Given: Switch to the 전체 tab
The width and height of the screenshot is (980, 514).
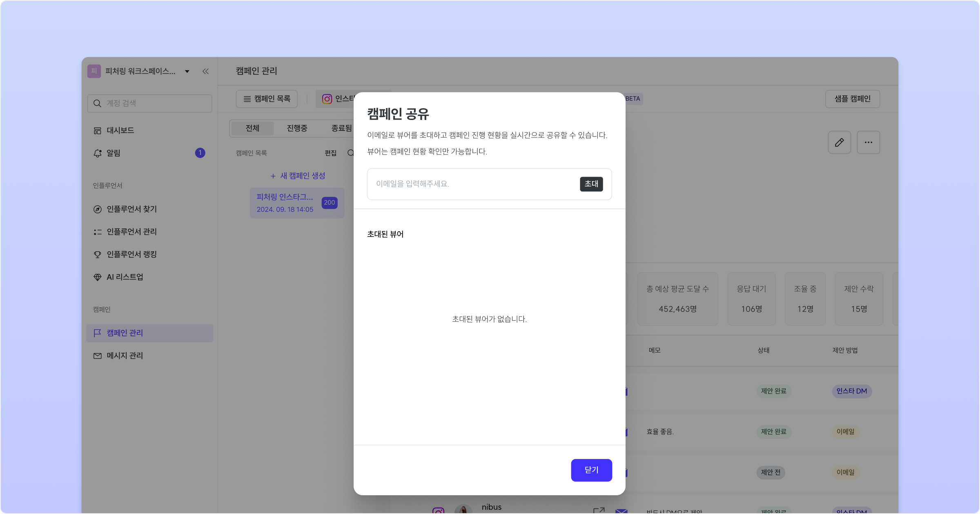Looking at the screenshot, I should click(x=252, y=128).
